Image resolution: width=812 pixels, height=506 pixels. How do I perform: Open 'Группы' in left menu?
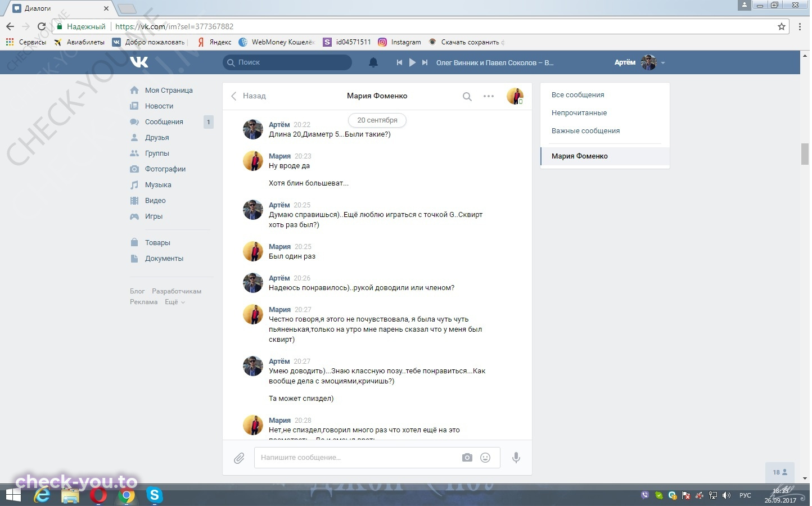(x=157, y=153)
